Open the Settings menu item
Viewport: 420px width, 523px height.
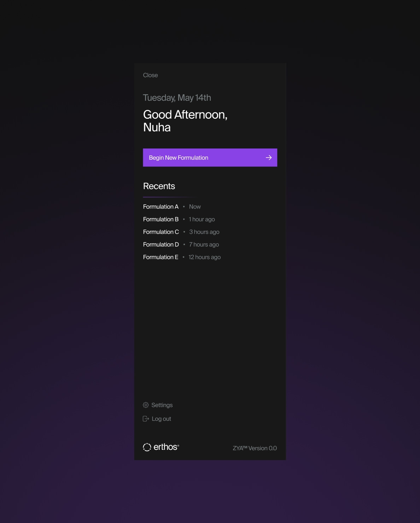coord(158,405)
